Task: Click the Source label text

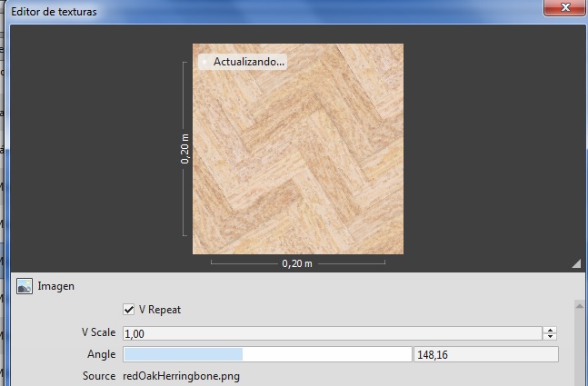Action: [98, 375]
